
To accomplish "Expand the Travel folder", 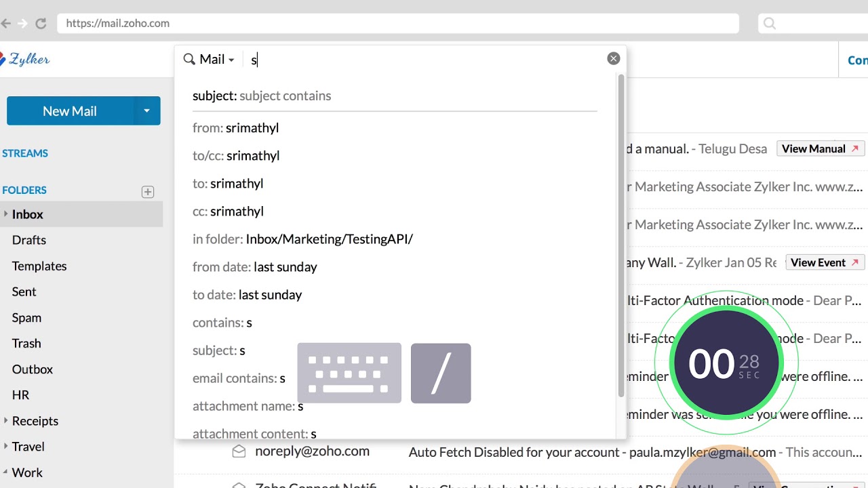I will 5,446.
